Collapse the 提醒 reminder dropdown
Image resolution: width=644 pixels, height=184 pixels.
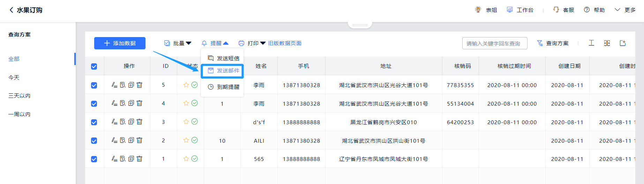click(215, 43)
